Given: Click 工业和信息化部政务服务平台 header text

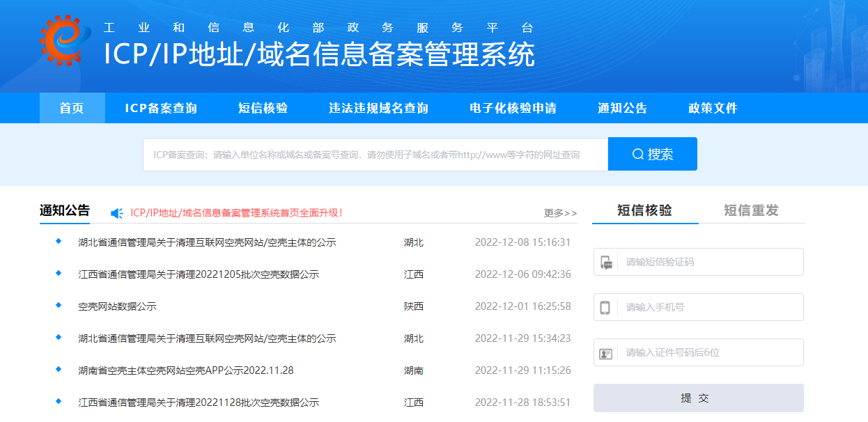Looking at the screenshot, I should (318, 28).
